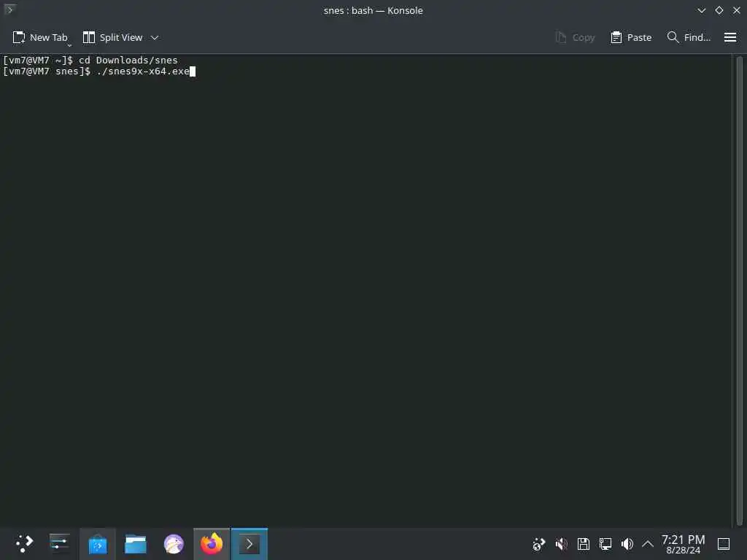The width and height of the screenshot is (747, 560).
Task: Open removable devices tray icon
Action: 584,544
